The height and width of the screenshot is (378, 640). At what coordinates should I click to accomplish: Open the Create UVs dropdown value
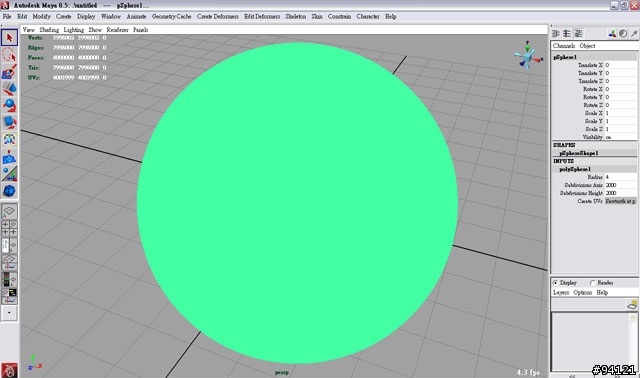click(x=620, y=201)
